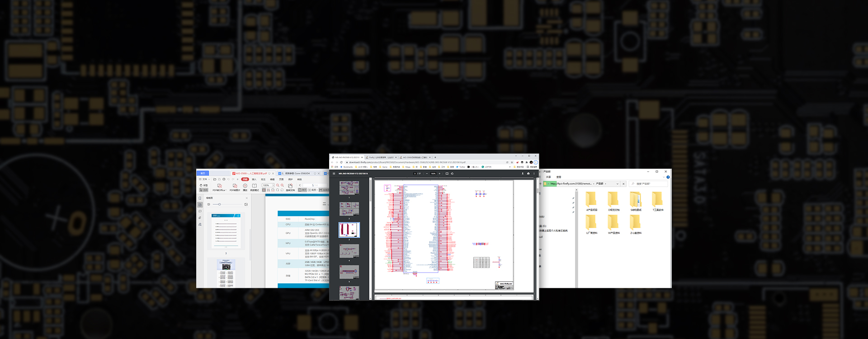Expand the Explorer address bar history dropdown
Image resolution: width=868 pixels, height=339 pixels.
[x=618, y=184]
